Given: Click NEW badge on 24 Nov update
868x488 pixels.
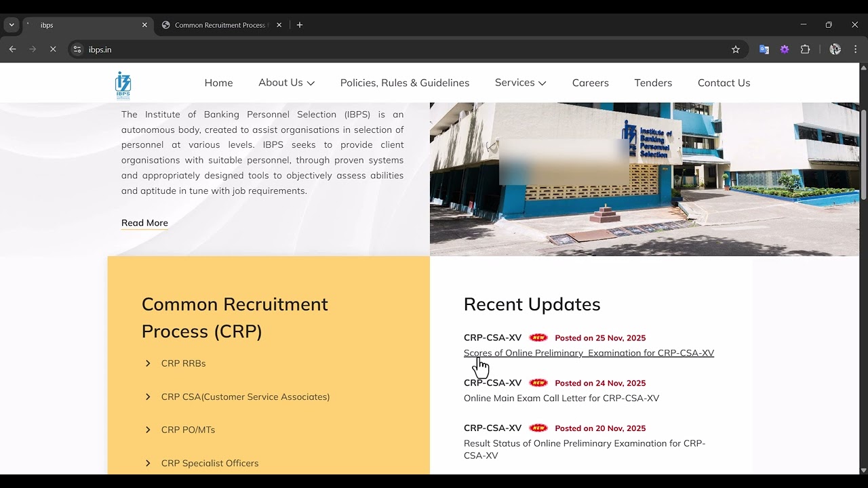Looking at the screenshot, I should coord(538,383).
